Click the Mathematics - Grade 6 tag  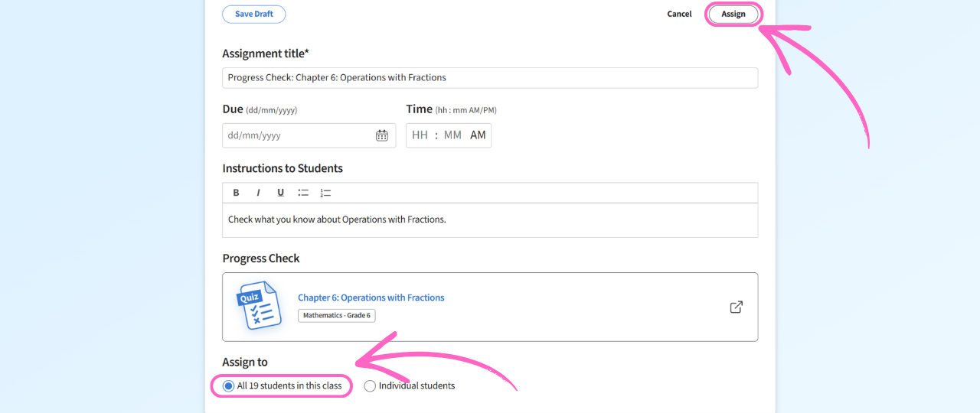(x=337, y=315)
